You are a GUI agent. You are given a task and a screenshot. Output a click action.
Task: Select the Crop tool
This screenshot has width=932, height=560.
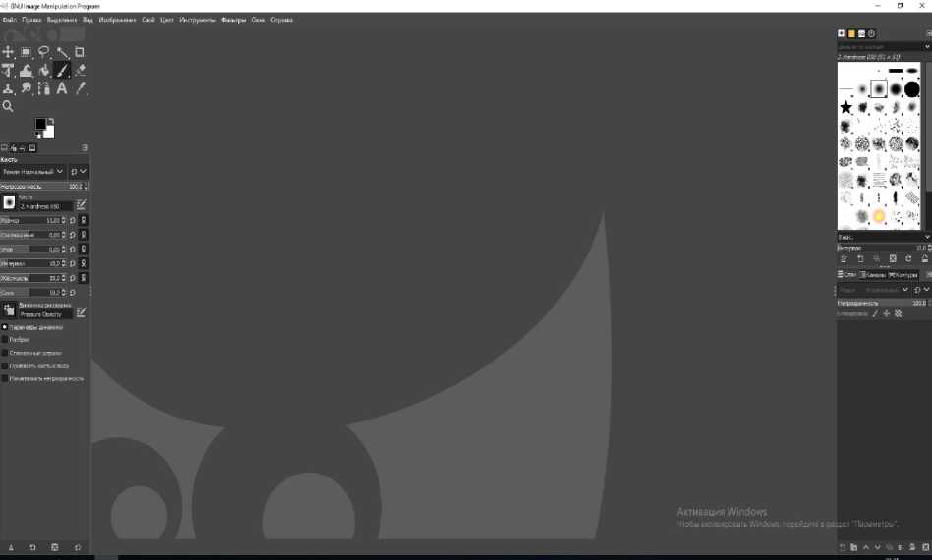coord(80,52)
